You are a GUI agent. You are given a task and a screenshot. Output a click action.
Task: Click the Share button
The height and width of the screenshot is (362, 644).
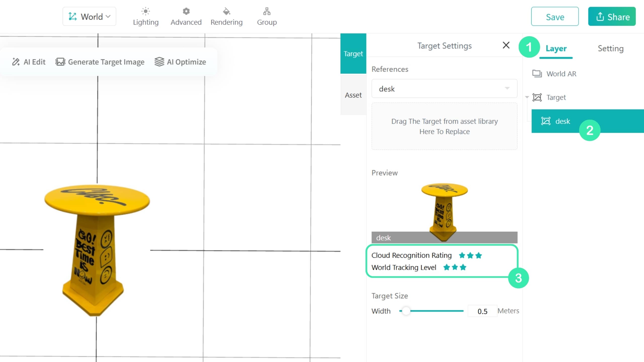[612, 17]
